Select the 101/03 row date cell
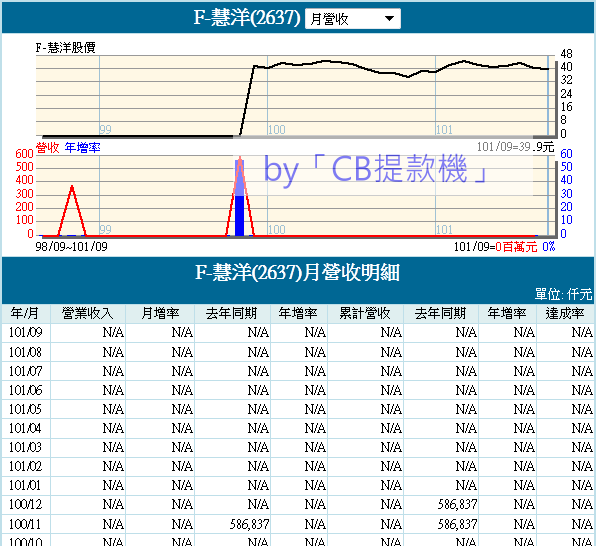This screenshot has width=600, height=546. 25,447
